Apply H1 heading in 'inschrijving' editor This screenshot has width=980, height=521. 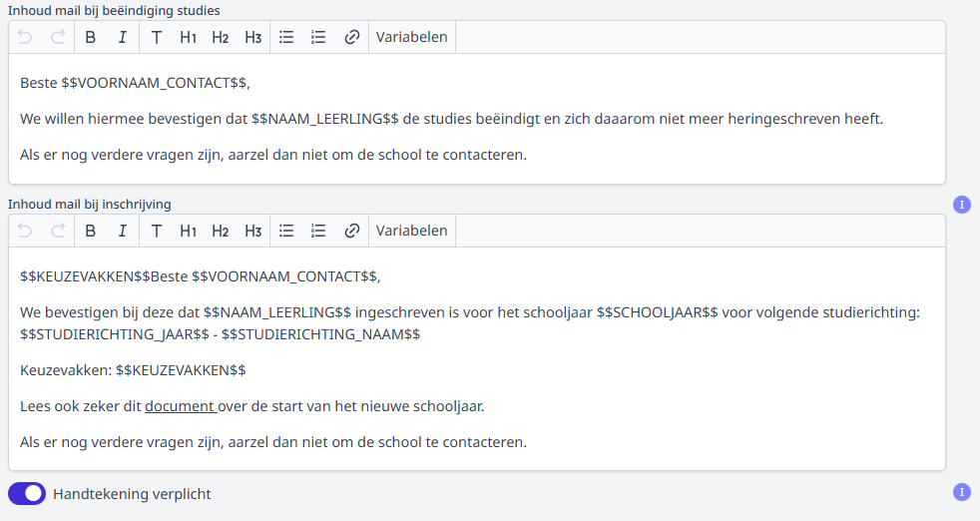(189, 231)
